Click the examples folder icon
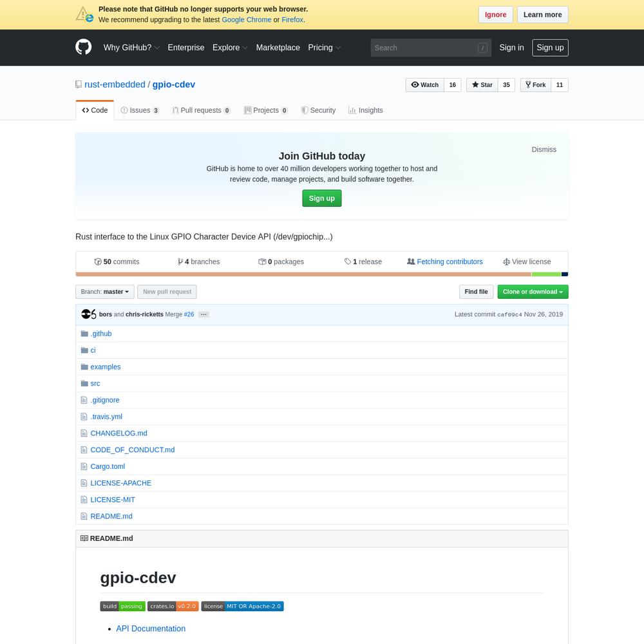This screenshot has height=644, width=644. (84, 367)
